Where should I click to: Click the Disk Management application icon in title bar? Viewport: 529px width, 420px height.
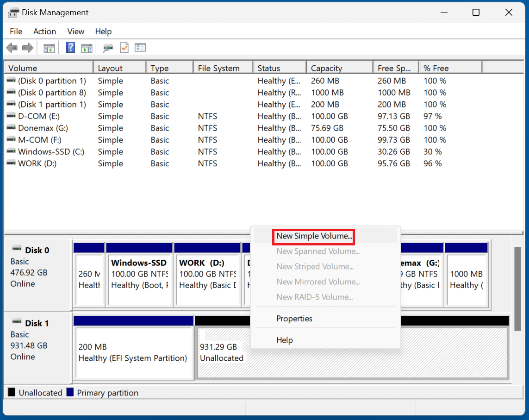(x=13, y=12)
